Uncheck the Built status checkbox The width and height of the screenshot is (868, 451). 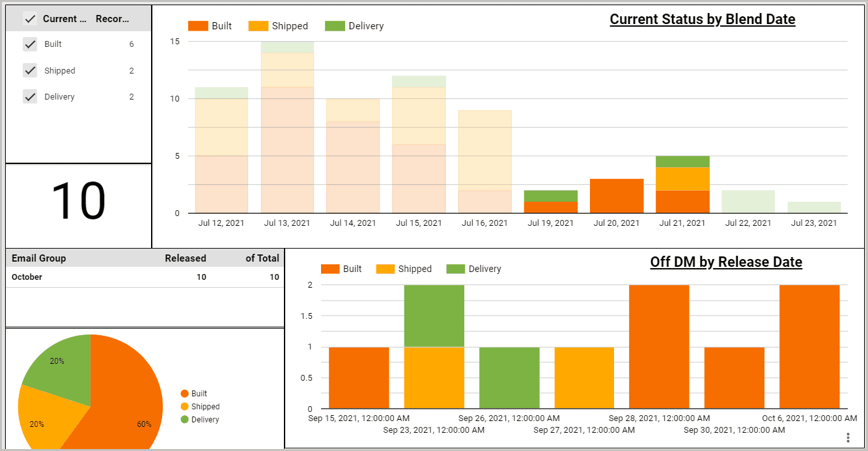point(30,44)
